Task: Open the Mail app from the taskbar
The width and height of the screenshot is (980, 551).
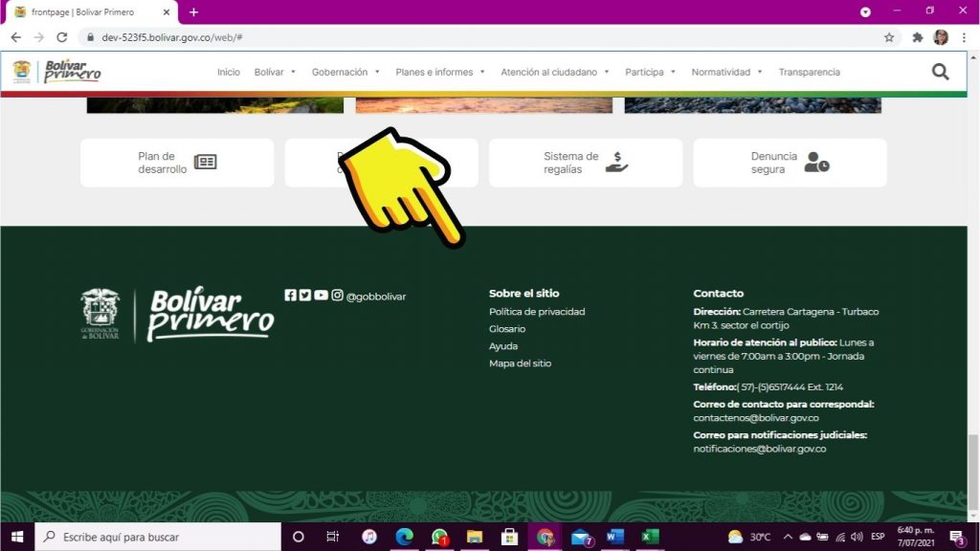Action: pos(581,537)
